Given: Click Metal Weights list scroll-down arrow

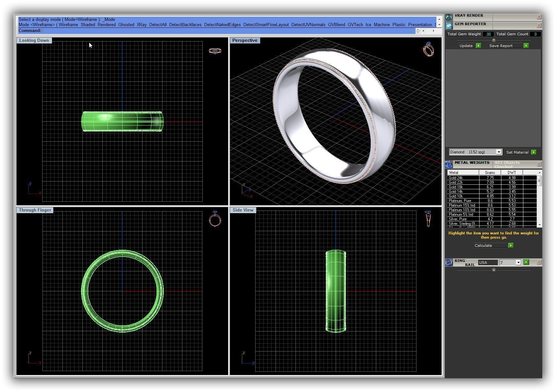Looking at the screenshot, I should pyautogui.click(x=539, y=225).
